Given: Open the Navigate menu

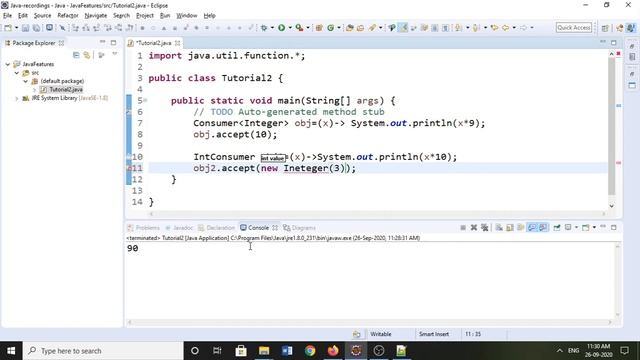Looking at the screenshot, I should [96, 16].
